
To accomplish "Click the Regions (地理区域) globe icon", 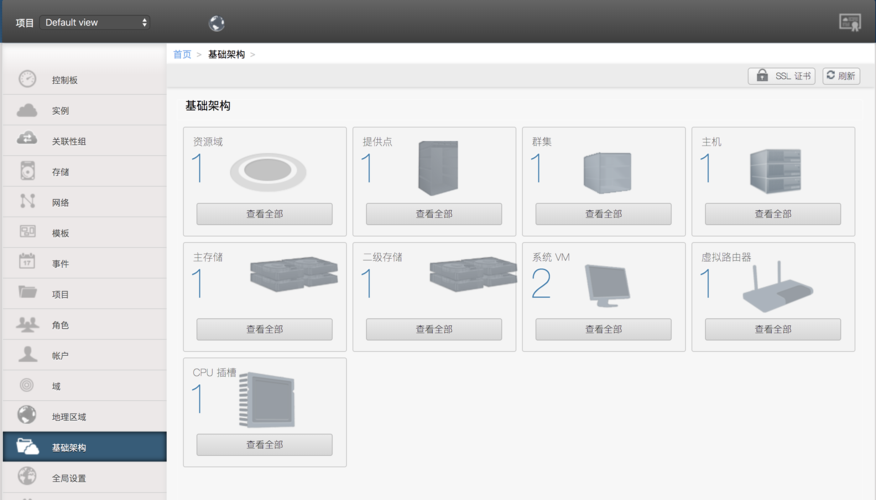I will coord(27,415).
